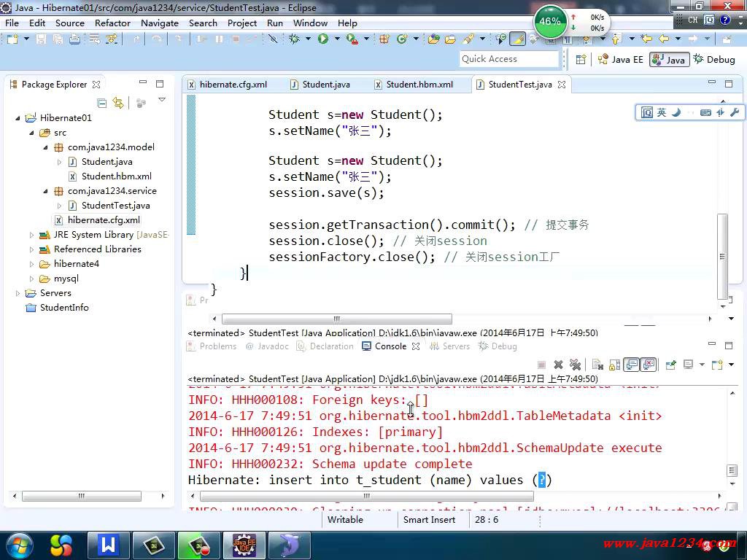The width and height of the screenshot is (747, 560).
Task: Switch to the Debug perspective
Action: 714,60
